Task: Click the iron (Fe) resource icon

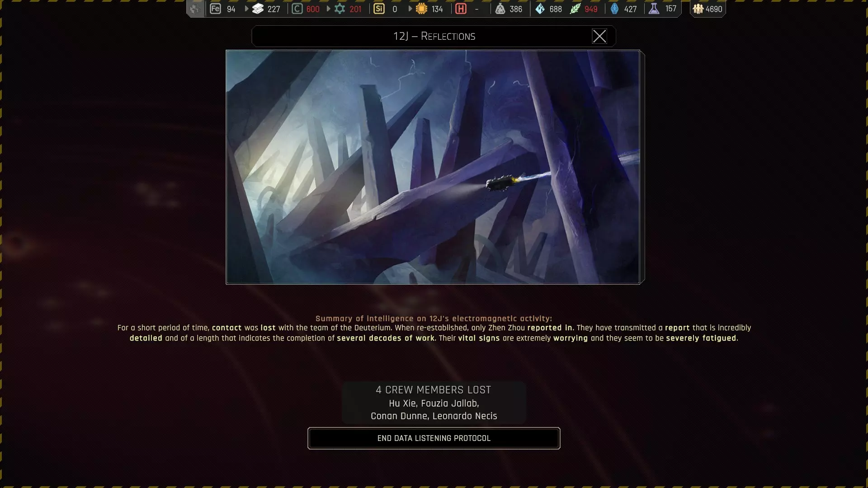Action: 216,9
